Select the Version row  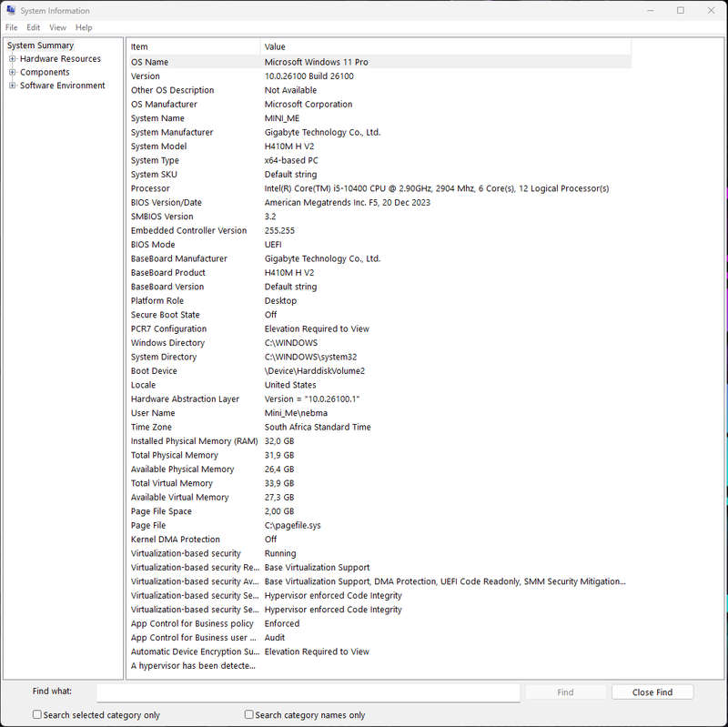(379, 76)
